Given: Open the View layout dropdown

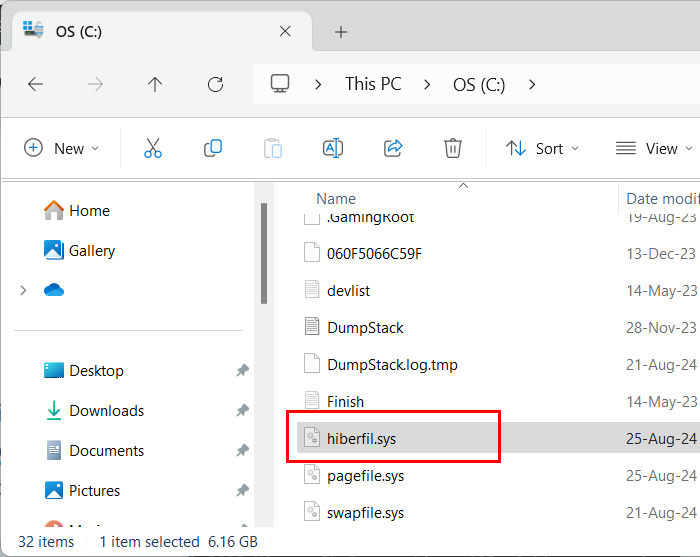Looking at the screenshot, I should [653, 148].
